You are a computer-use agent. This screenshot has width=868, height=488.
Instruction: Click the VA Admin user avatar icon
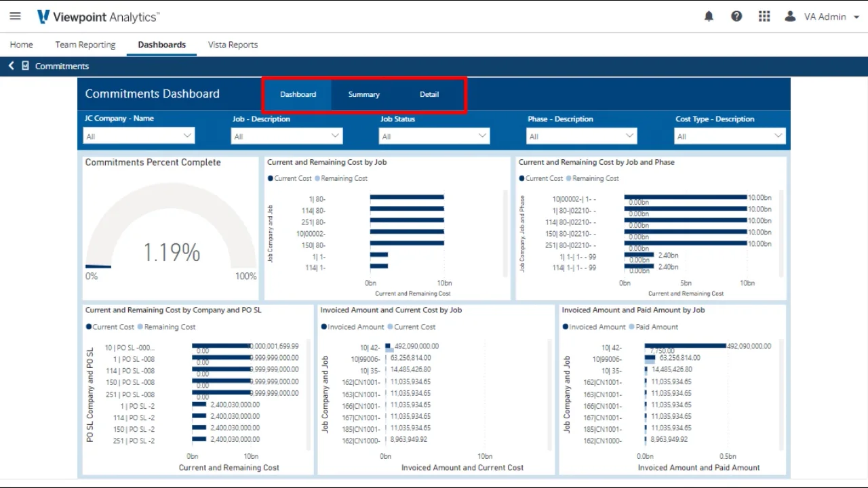click(x=790, y=16)
